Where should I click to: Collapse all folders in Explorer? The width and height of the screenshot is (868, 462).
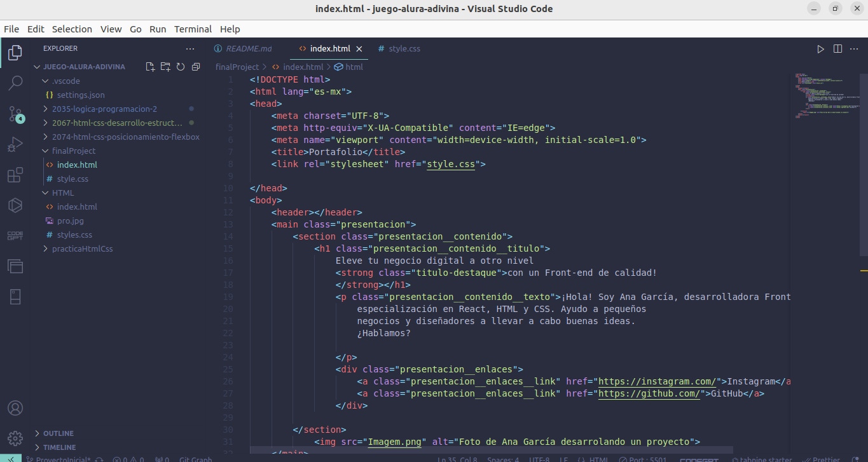[x=196, y=67]
